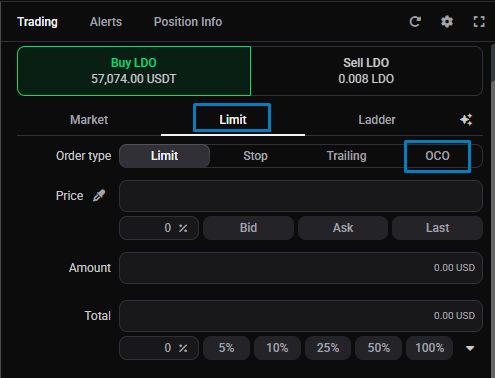The width and height of the screenshot is (495, 378).
Task: Select the Market order tab
Action: [x=89, y=120]
